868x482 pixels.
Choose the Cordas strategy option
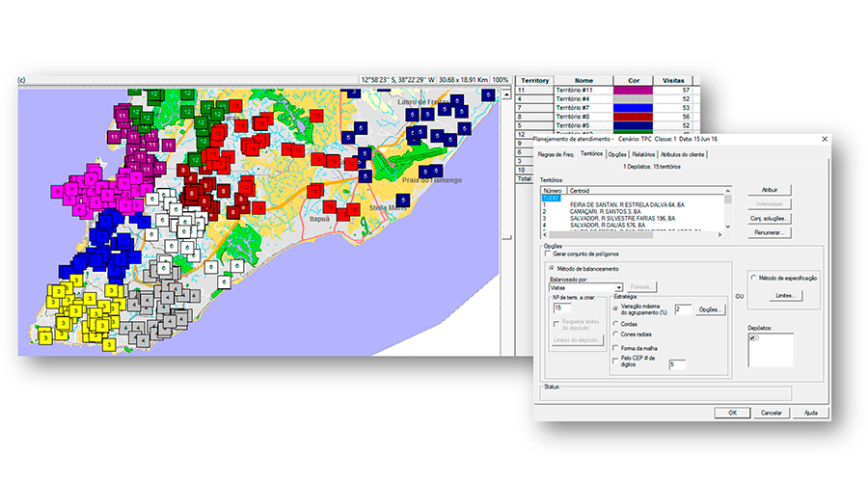coord(616,323)
